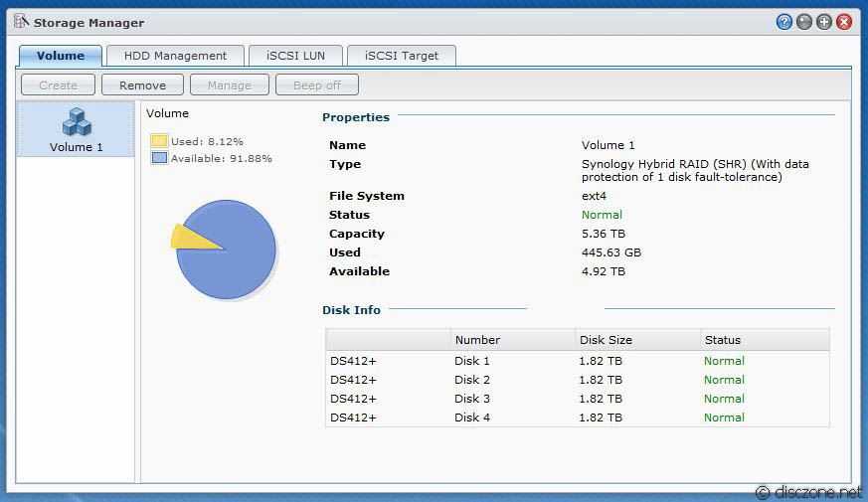Click the available value 4.92 TB
The image size is (868, 502).
pyautogui.click(x=604, y=271)
